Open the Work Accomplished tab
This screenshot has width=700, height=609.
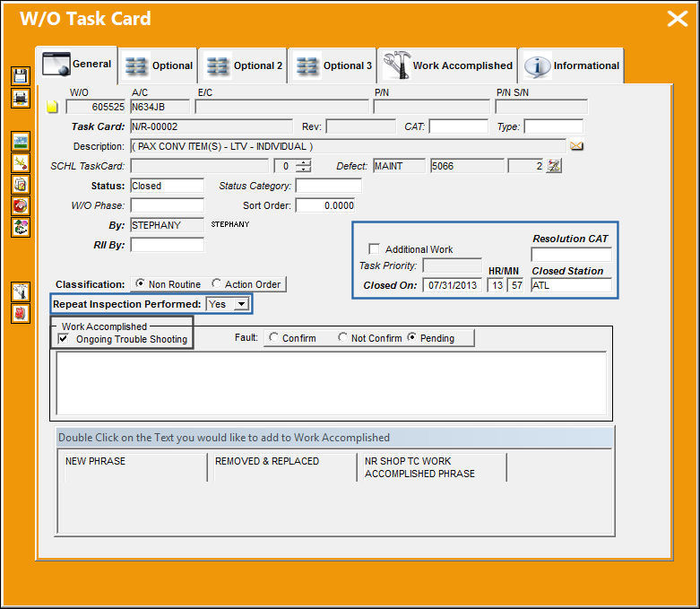[447, 65]
